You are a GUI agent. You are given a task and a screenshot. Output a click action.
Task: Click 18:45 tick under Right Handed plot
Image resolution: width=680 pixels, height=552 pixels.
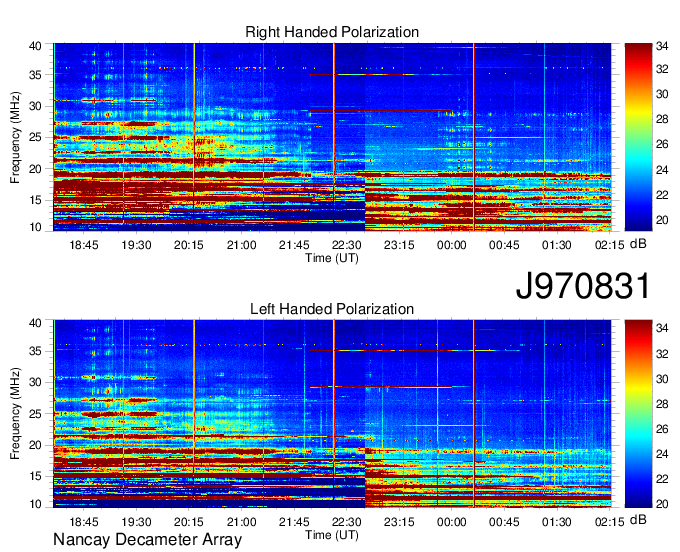(84, 245)
